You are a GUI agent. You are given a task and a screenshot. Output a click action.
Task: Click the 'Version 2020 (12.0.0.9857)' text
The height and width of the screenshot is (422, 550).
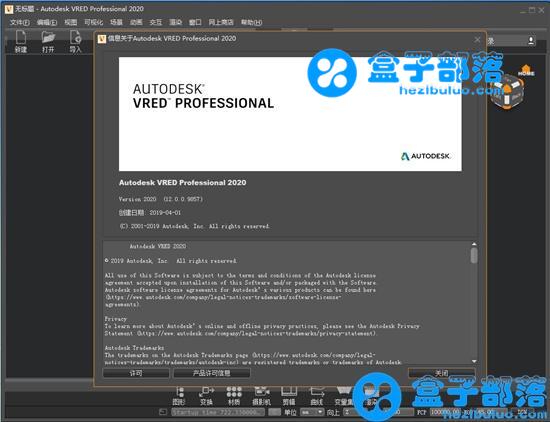coord(161,199)
